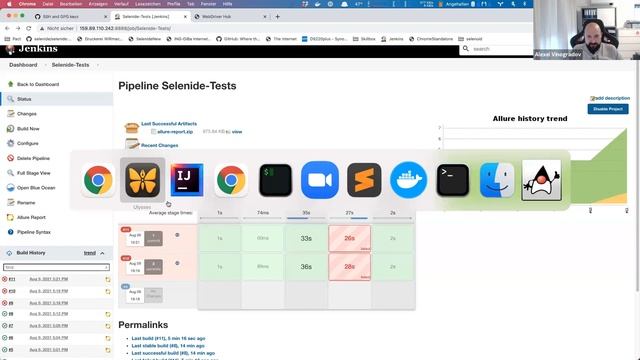Image resolution: width=640 pixels, height=360 pixels.
Task: Open Blue Ocean view
Action: tap(36, 188)
